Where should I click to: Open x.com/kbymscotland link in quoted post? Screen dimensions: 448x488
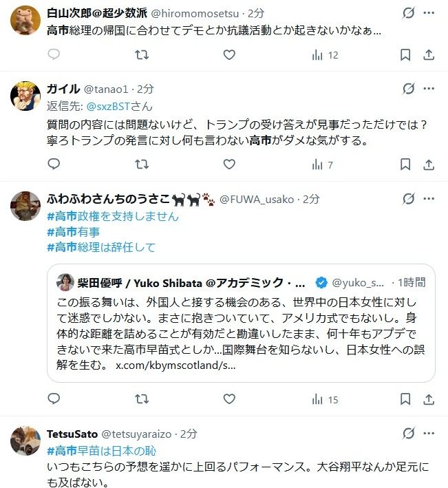pos(175,365)
